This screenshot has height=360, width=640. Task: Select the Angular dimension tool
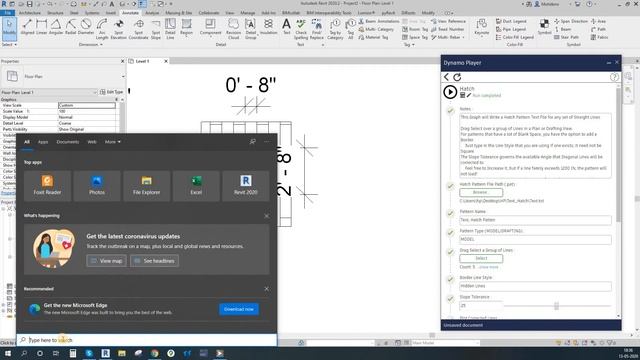[x=56, y=27]
